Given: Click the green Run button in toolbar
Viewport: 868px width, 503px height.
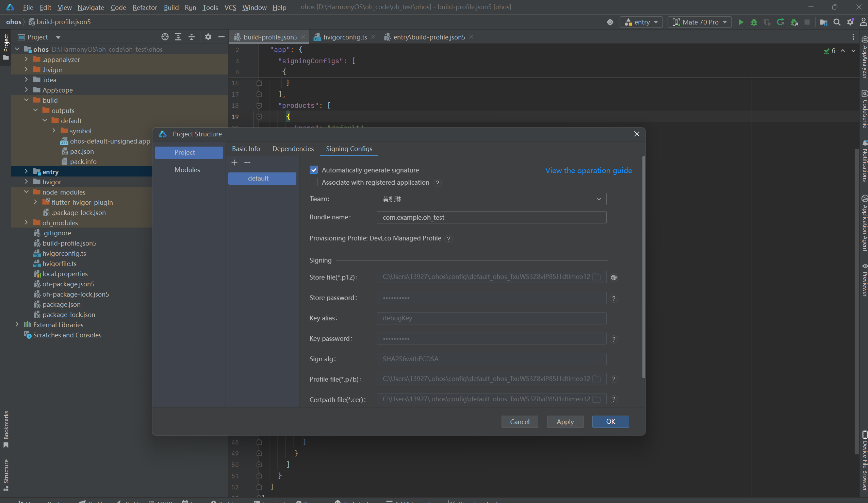Looking at the screenshot, I should [x=740, y=22].
